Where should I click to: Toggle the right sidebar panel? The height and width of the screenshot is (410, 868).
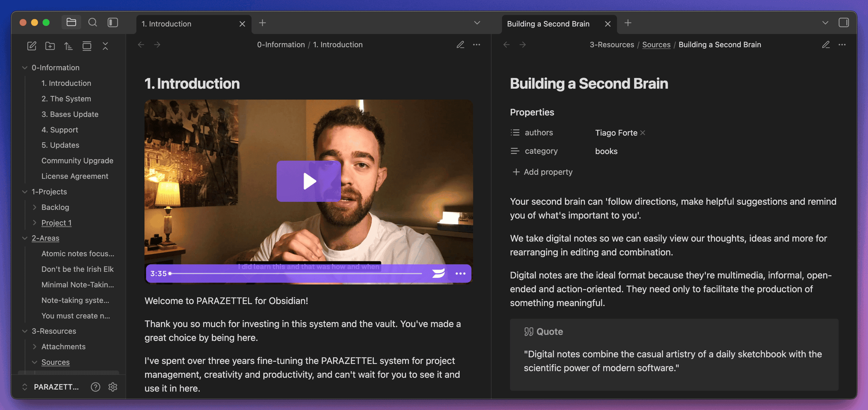coord(843,23)
